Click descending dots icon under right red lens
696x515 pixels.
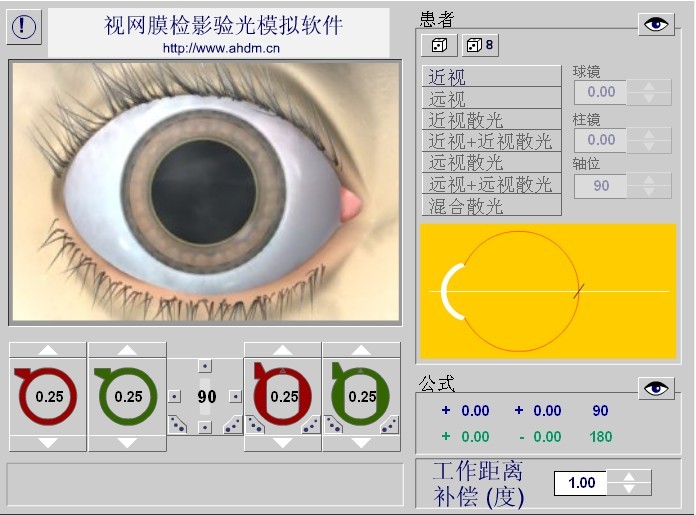[x=255, y=425]
